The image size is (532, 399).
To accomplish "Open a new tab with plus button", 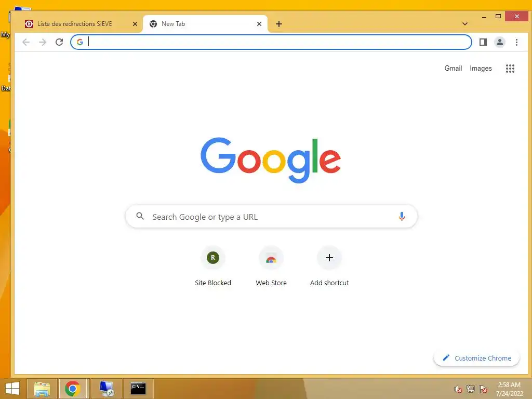I will point(279,24).
